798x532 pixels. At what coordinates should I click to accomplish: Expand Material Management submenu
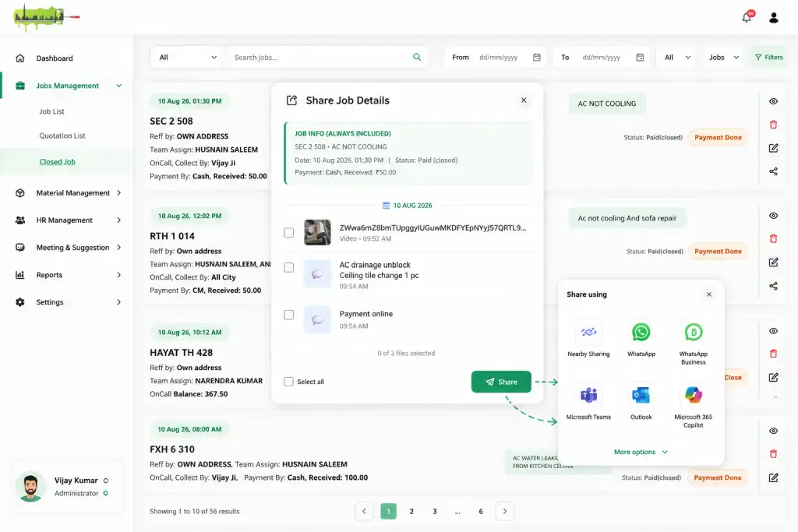(118, 192)
